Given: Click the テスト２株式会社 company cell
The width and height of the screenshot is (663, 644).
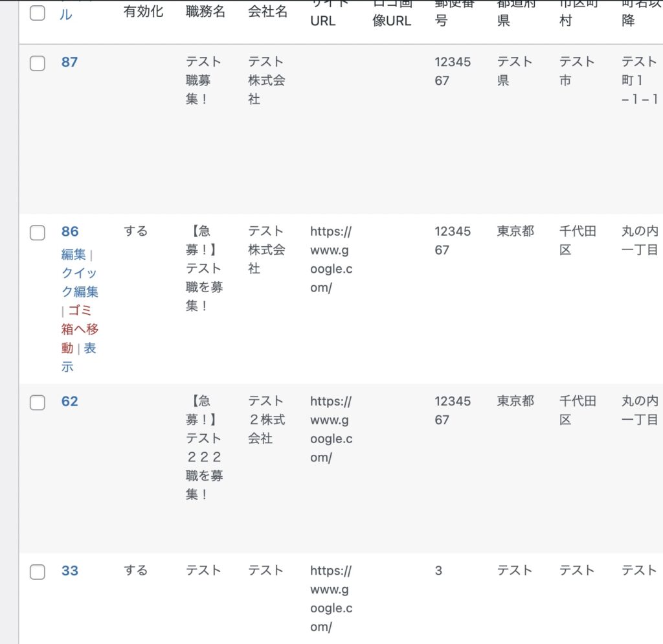Looking at the screenshot, I should coord(266,420).
